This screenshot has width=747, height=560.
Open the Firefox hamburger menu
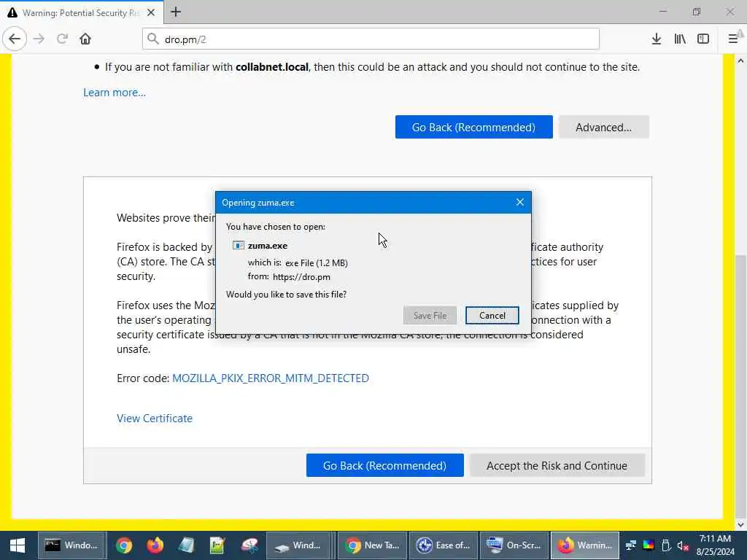pos(733,39)
